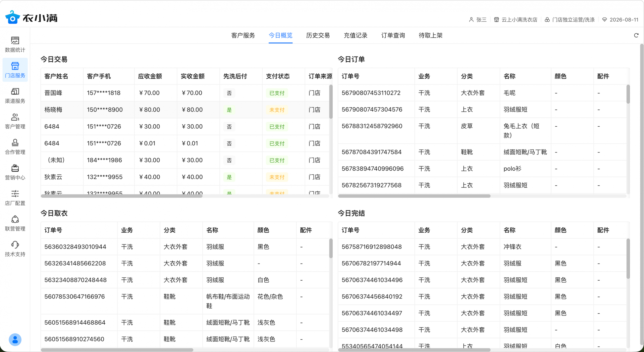Screen dimensions: 644x352
Task: Open 联营管理 in the sidebar
Action: click(15, 219)
